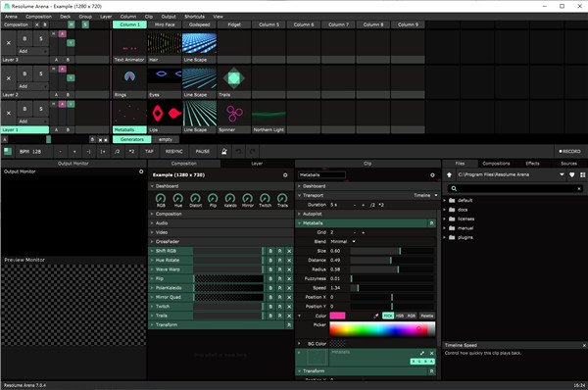Select the empty deck
Viewport: 588px width, 390px height.
click(x=166, y=139)
